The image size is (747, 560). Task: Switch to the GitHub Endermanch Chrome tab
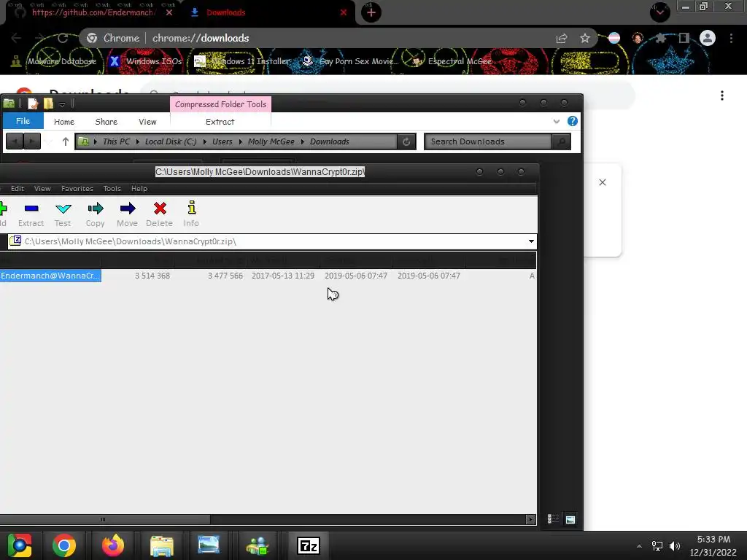[93, 12]
